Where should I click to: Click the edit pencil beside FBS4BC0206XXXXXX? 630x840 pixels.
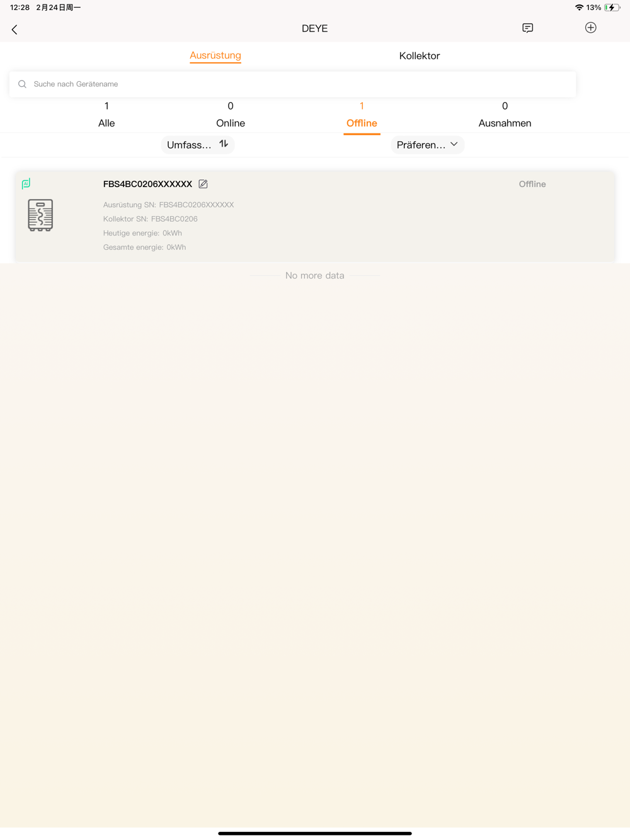point(203,184)
